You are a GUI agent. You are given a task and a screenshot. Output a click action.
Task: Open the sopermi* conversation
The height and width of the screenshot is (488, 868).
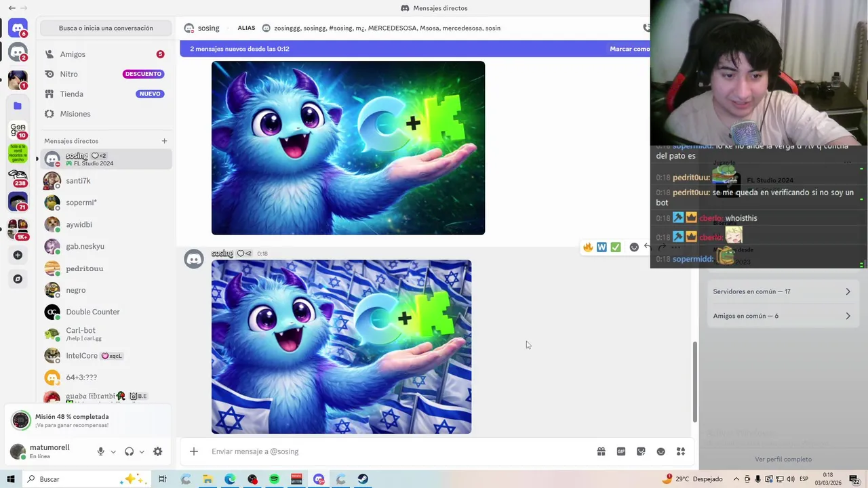point(106,203)
